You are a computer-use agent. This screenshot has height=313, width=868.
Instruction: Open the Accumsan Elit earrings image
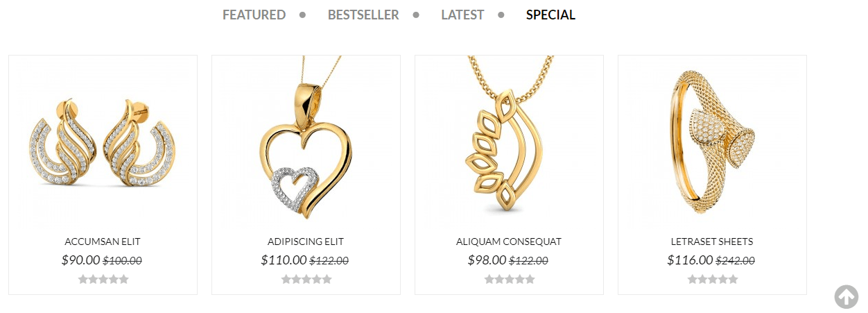pyautogui.click(x=103, y=142)
